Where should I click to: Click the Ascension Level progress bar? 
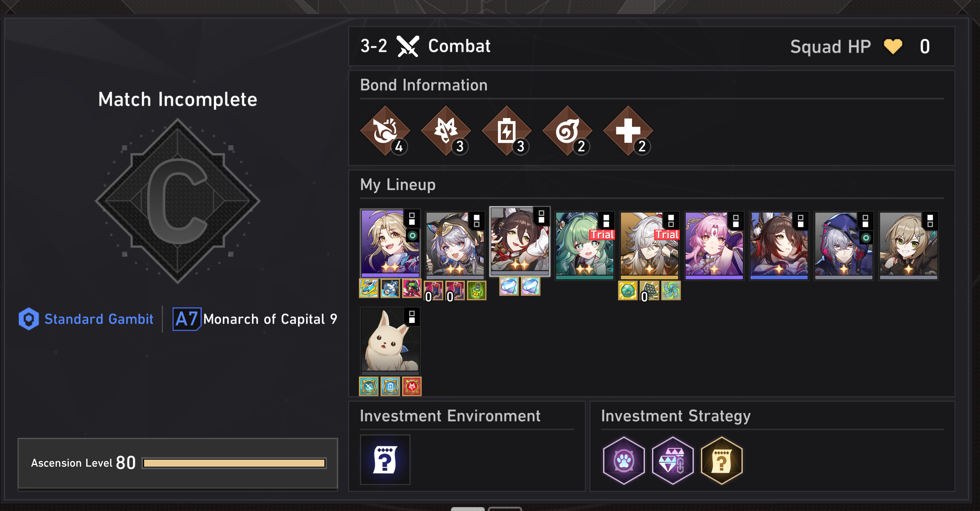(x=234, y=463)
